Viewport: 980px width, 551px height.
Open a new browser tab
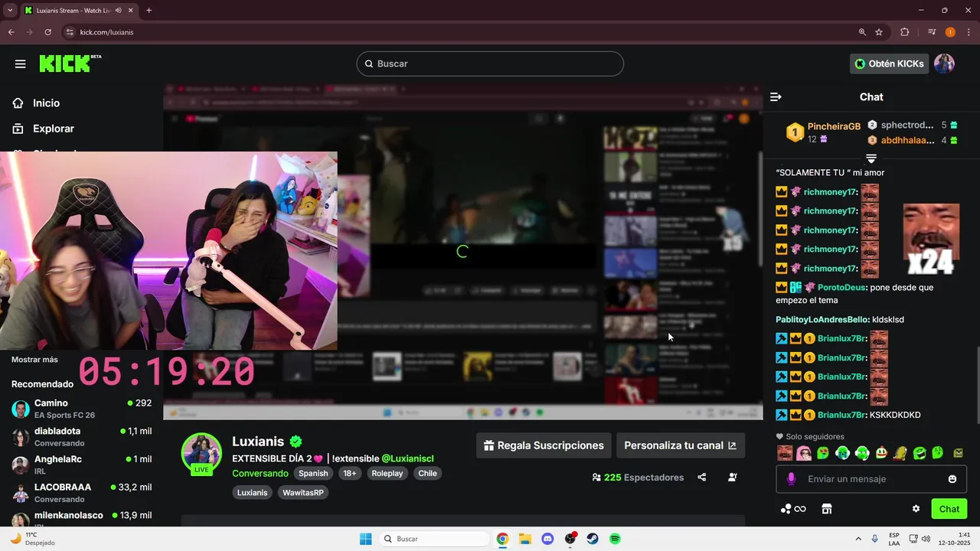[149, 11]
